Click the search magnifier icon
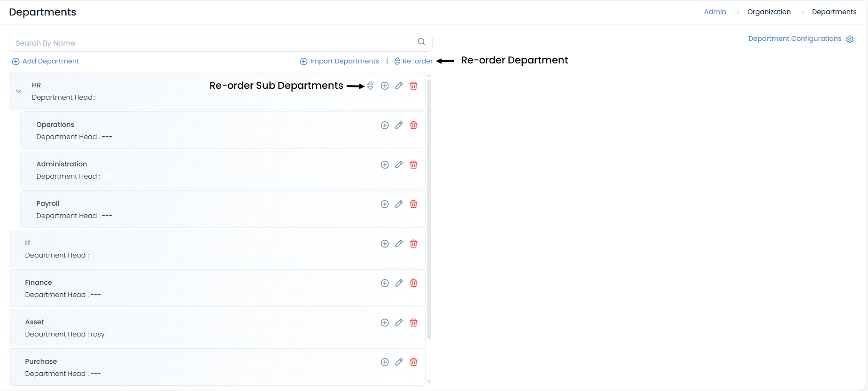Screen dimensions: 868x391 (x=421, y=42)
